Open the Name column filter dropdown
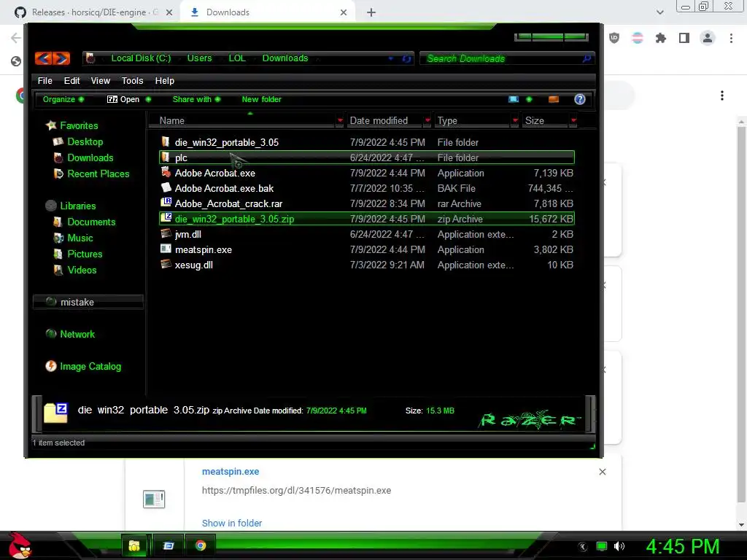 (340, 120)
